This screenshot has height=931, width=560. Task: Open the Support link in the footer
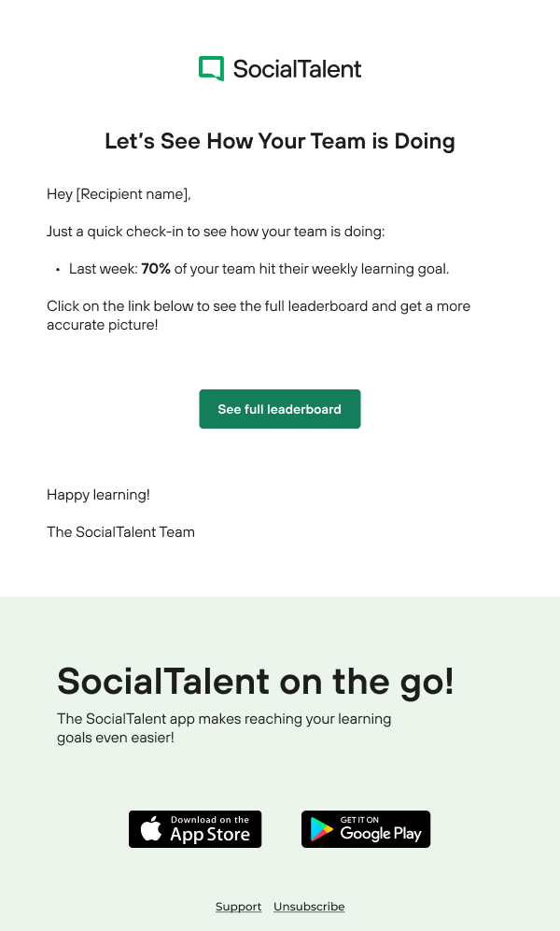(x=238, y=907)
